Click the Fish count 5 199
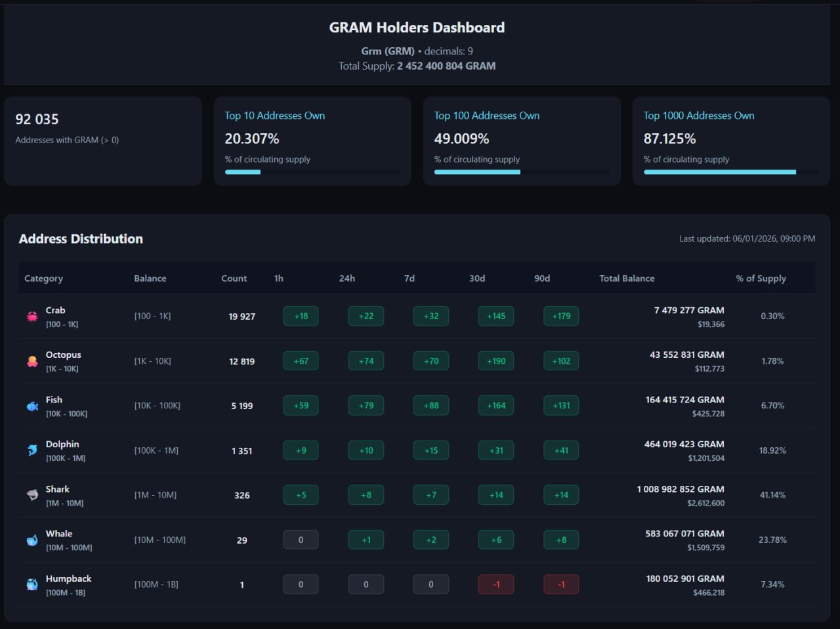The image size is (840, 629). 241,406
